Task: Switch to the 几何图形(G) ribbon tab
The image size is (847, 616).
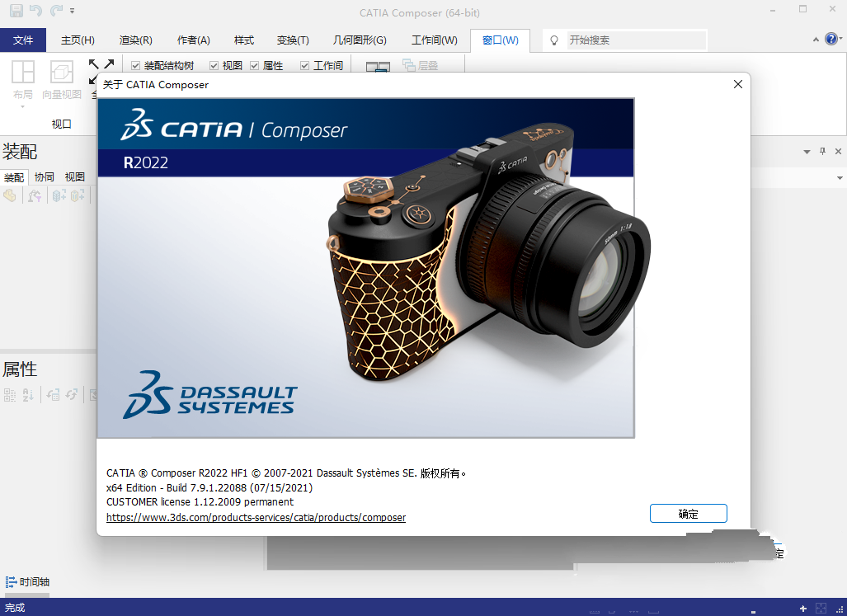Action: pyautogui.click(x=360, y=40)
